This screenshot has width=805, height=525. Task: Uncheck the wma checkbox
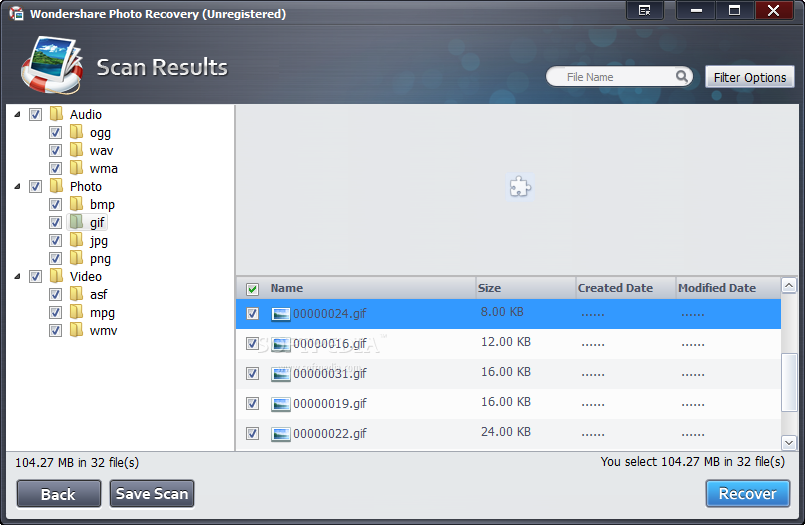55,168
